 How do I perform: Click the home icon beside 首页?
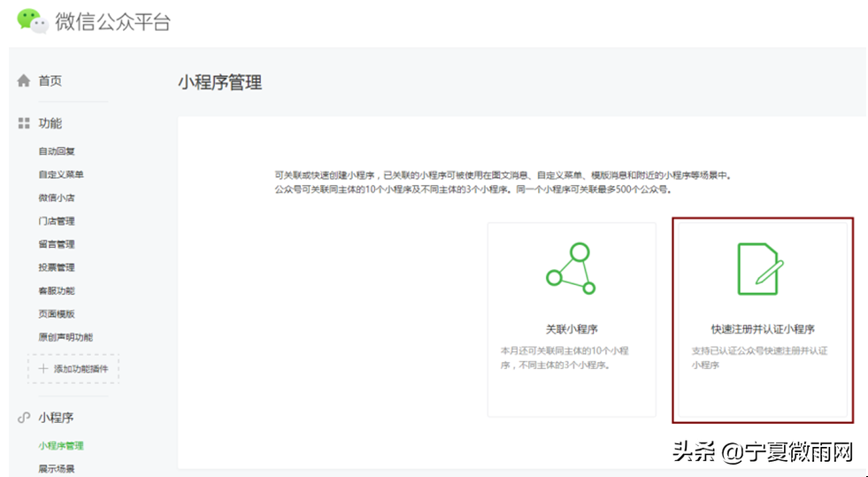[24, 81]
